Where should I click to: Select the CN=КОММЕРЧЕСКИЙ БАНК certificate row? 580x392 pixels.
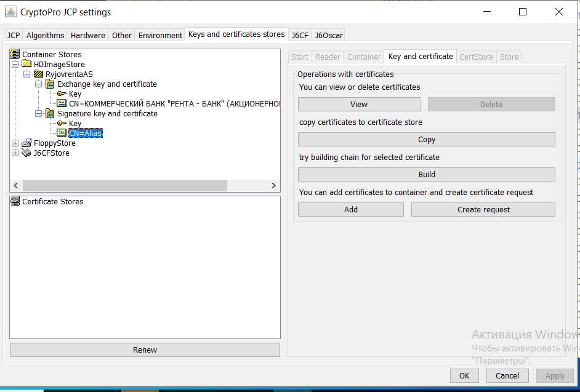[174, 103]
